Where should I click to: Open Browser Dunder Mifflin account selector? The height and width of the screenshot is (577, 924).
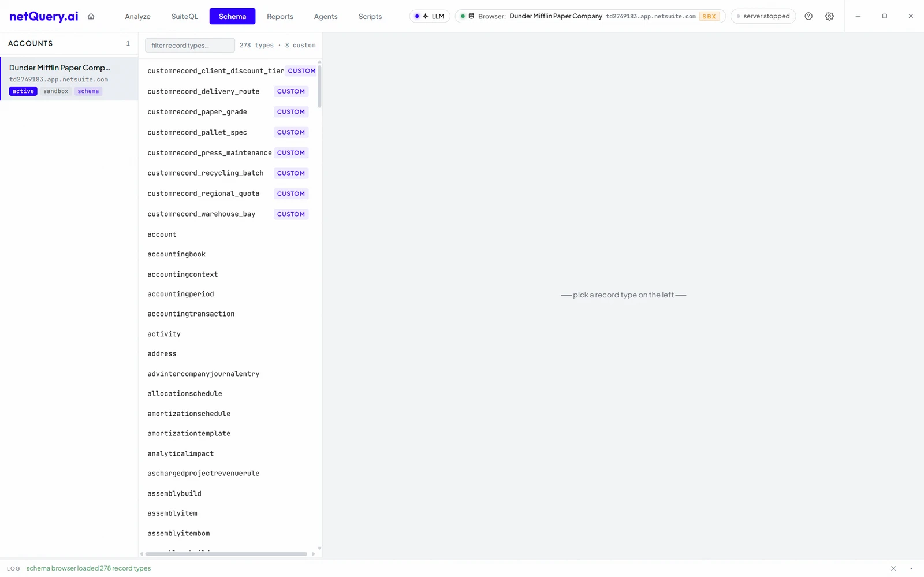tap(590, 16)
